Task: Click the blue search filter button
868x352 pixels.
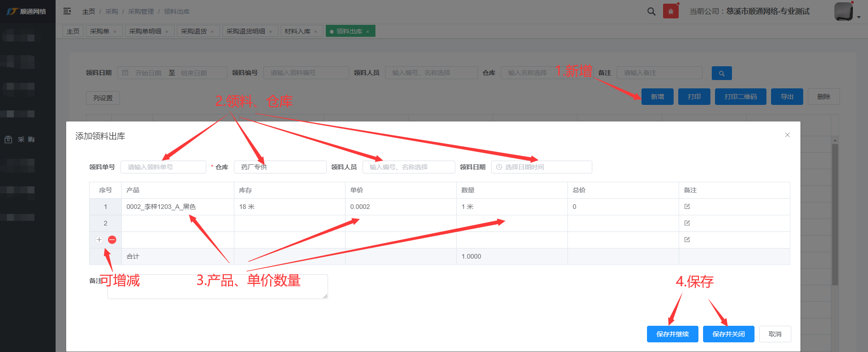Action: point(721,73)
